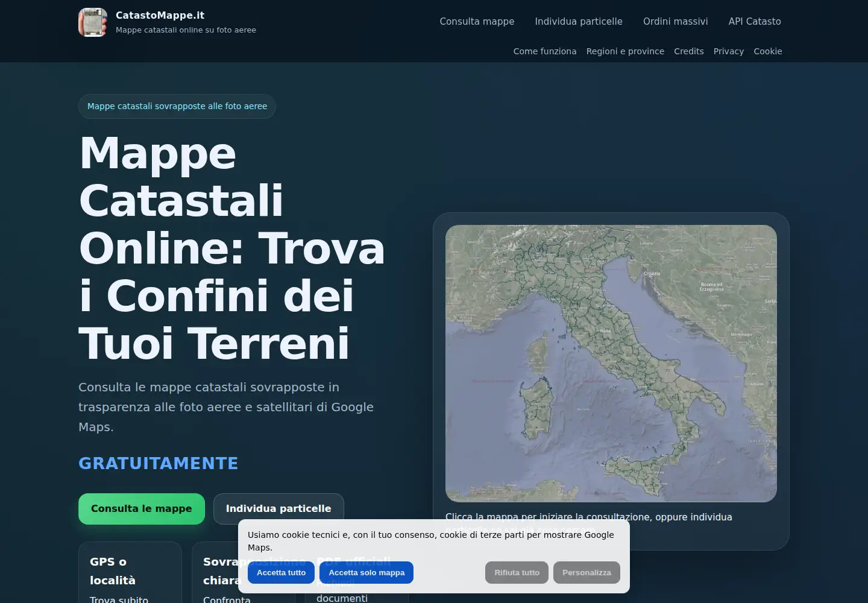Select Ordini massivi in top menu
Screen dimensions: 868x603
(675, 21)
